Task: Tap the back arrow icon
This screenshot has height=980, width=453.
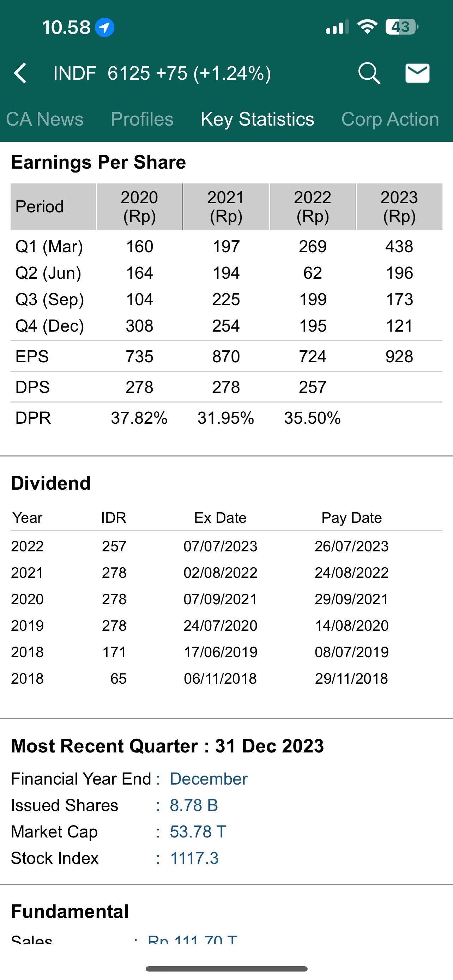Action: pyautogui.click(x=20, y=73)
